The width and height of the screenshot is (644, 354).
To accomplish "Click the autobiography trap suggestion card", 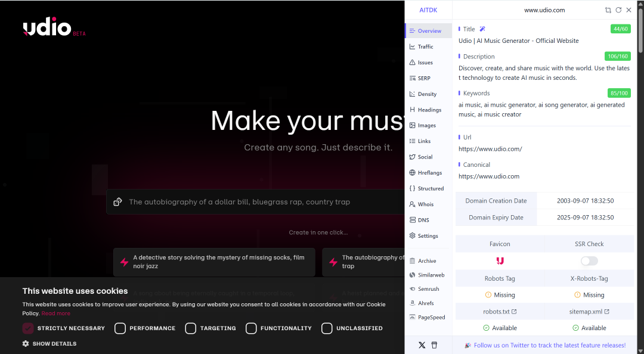I will click(364, 262).
